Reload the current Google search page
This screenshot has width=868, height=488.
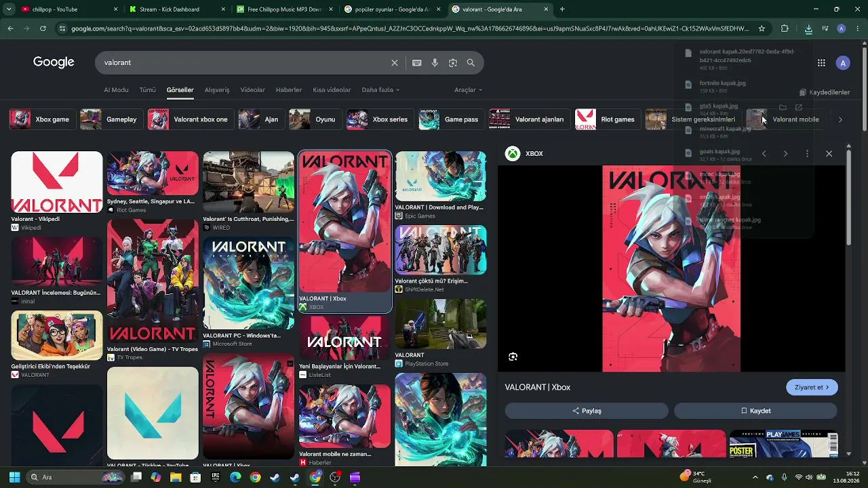point(43,28)
